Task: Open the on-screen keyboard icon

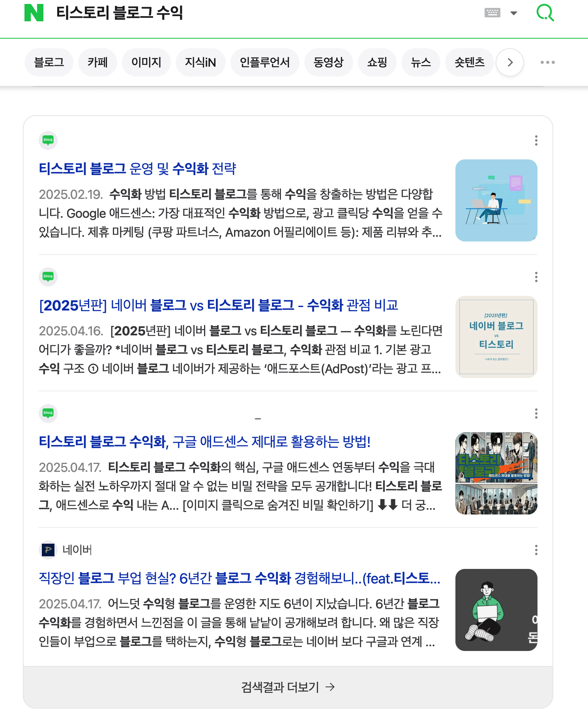Action: 492,13
